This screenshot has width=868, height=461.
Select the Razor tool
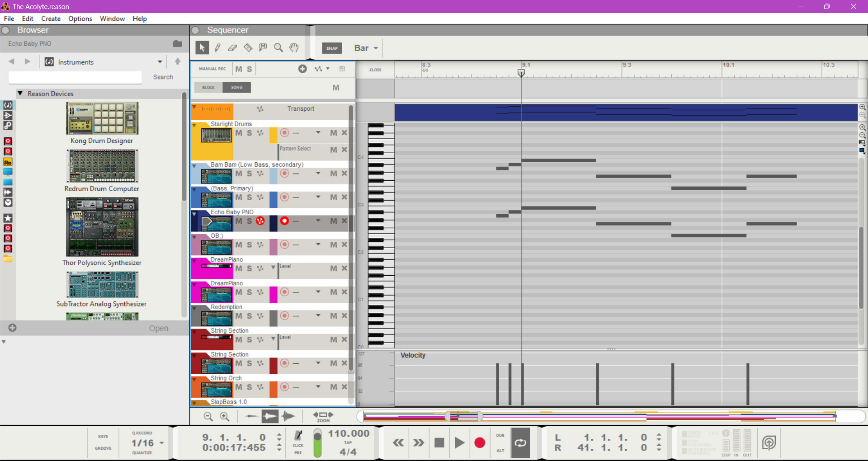tap(248, 48)
